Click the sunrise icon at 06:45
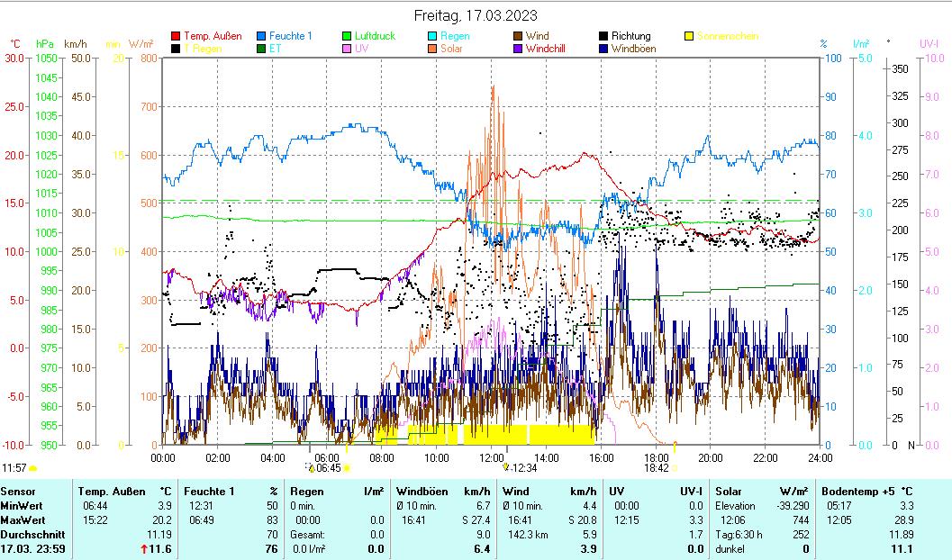Image resolution: width=952 pixels, height=560 pixels. pyautogui.click(x=312, y=468)
